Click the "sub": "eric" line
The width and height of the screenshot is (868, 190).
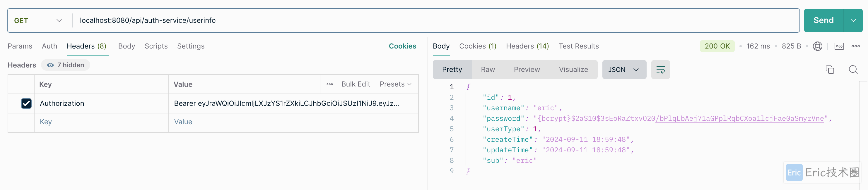[x=510, y=161]
